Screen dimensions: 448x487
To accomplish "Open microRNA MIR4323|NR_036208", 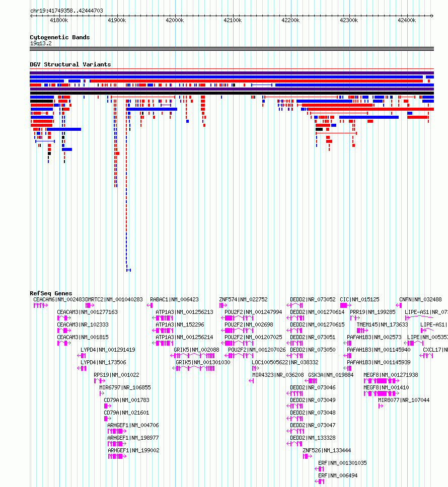I will click(x=278, y=375).
